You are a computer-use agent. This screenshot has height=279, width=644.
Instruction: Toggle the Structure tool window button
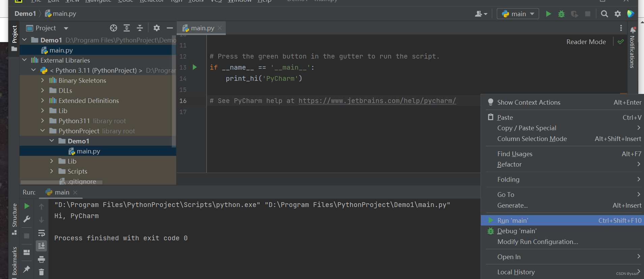pos(14,219)
